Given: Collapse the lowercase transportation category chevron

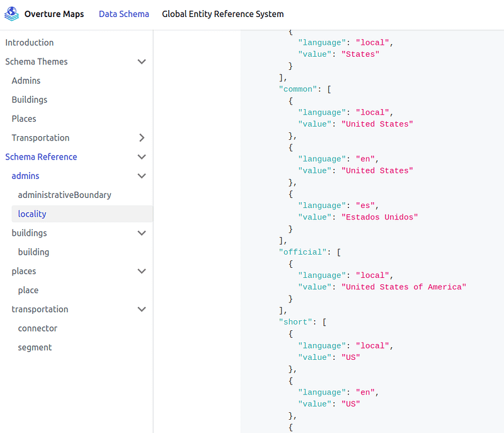Looking at the screenshot, I should tap(142, 309).
